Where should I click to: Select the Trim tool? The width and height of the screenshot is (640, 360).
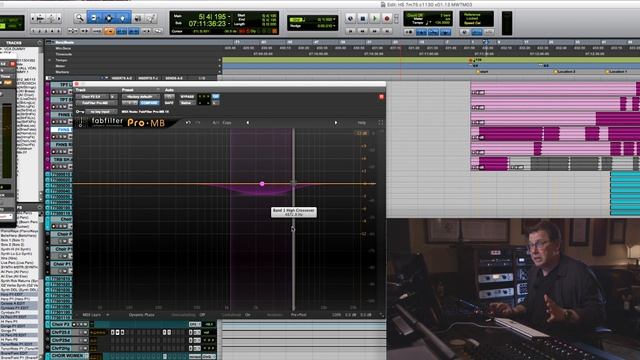pyautogui.click(x=94, y=18)
